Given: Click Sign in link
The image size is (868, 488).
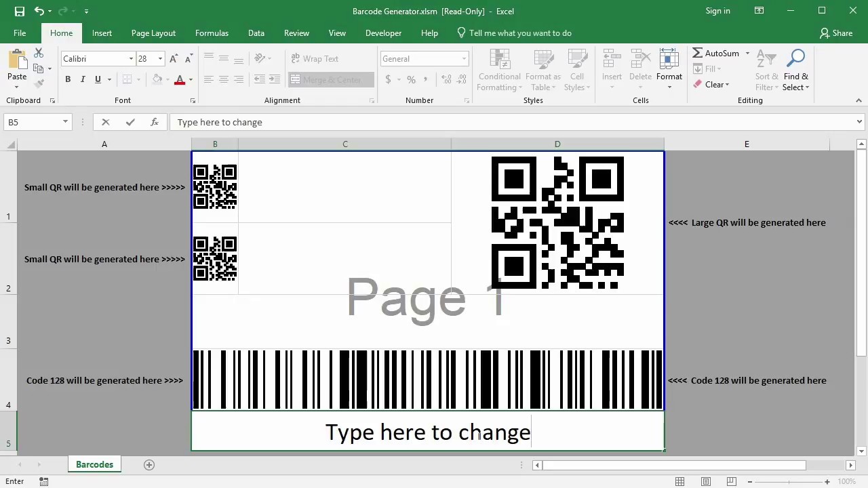Looking at the screenshot, I should tap(717, 11).
